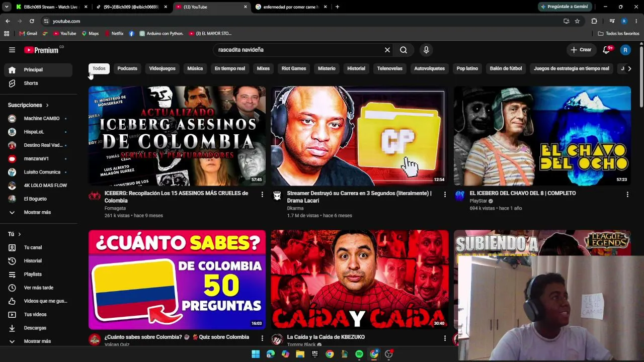Image resolution: width=644 pixels, height=362 pixels.
Task: Open the Chrome apps grid shortcut
Action: click(7, 34)
